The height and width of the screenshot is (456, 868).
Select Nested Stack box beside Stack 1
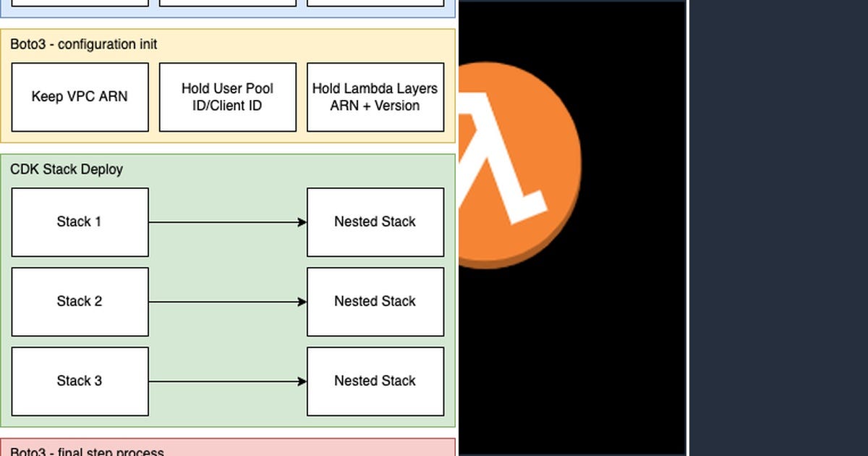[x=375, y=222]
